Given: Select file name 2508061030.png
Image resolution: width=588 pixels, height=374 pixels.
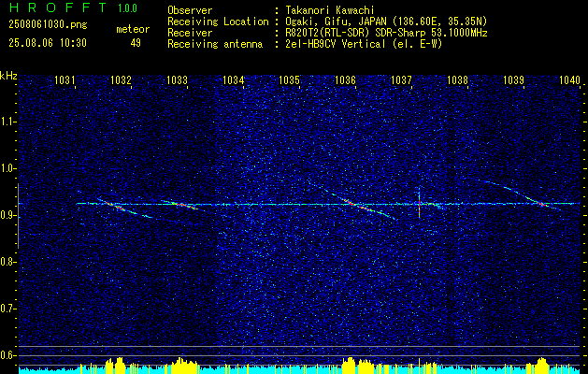Looking at the screenshot, I should pyautogui.click(x=48, y=24).
